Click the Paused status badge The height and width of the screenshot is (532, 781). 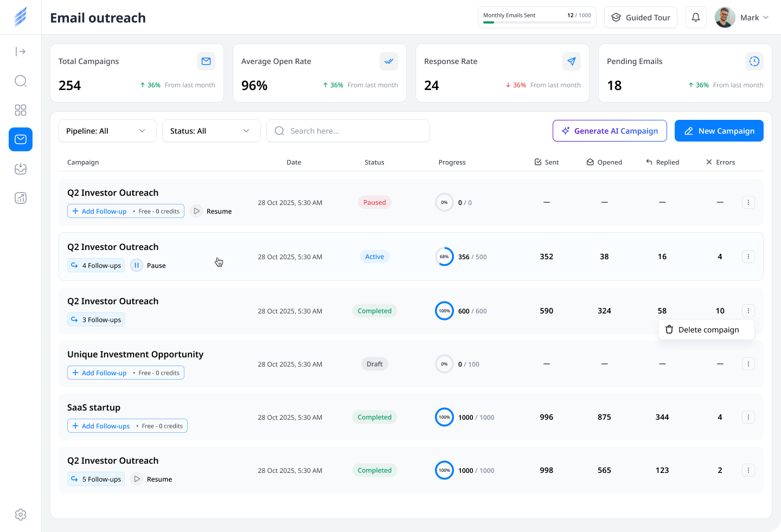(x=375, y=202)
